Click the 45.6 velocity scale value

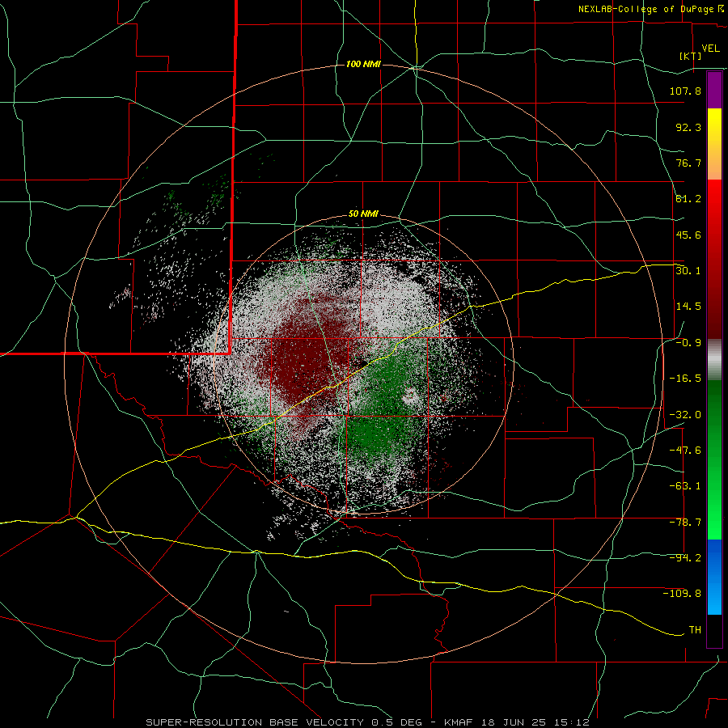pos(688,235)
